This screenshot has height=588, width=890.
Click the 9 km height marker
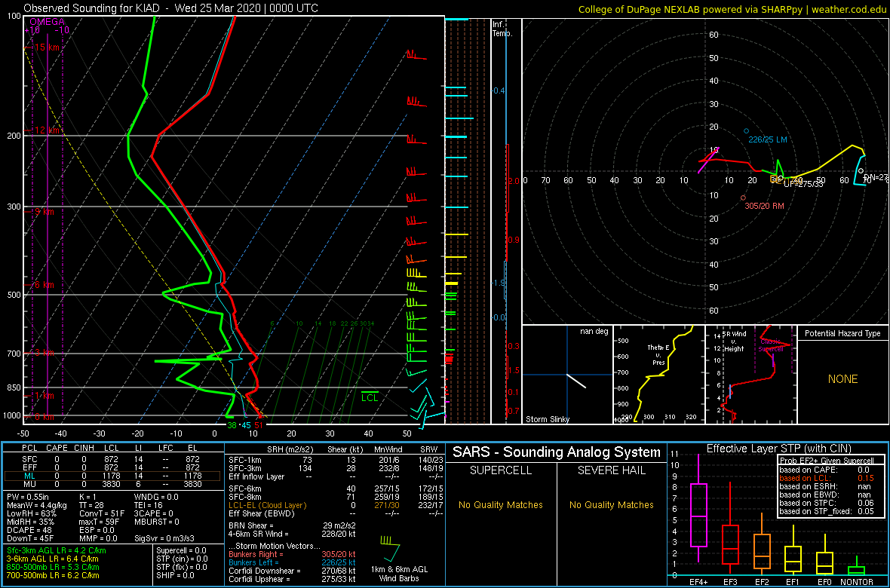(x=40, y=211)
